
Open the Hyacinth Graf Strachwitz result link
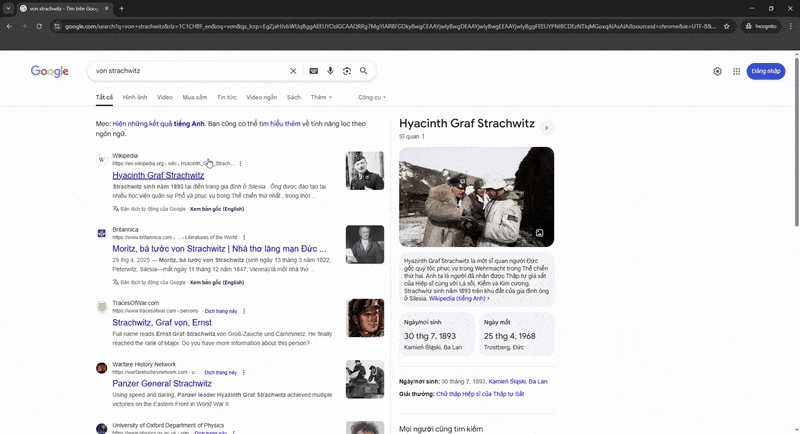click(158, 175)
